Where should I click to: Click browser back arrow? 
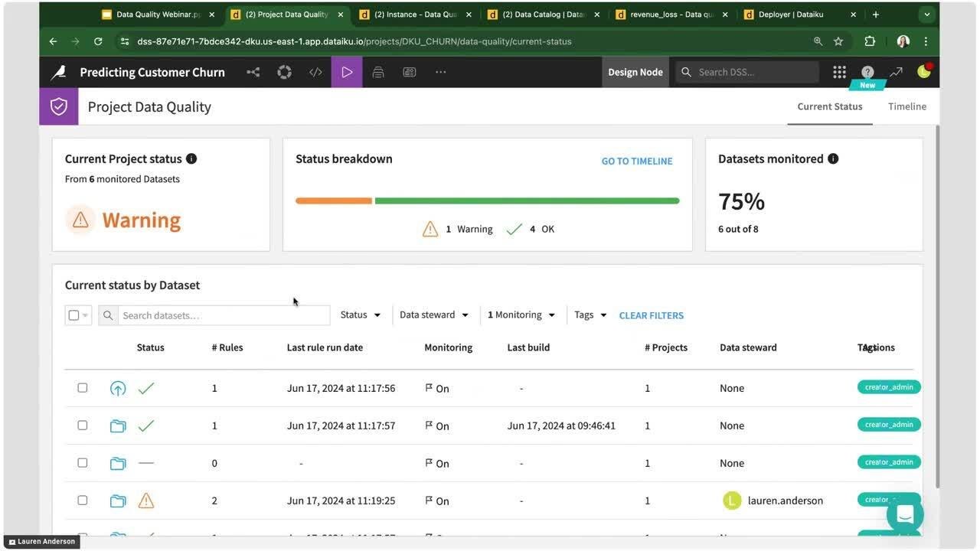pos(53,41)
